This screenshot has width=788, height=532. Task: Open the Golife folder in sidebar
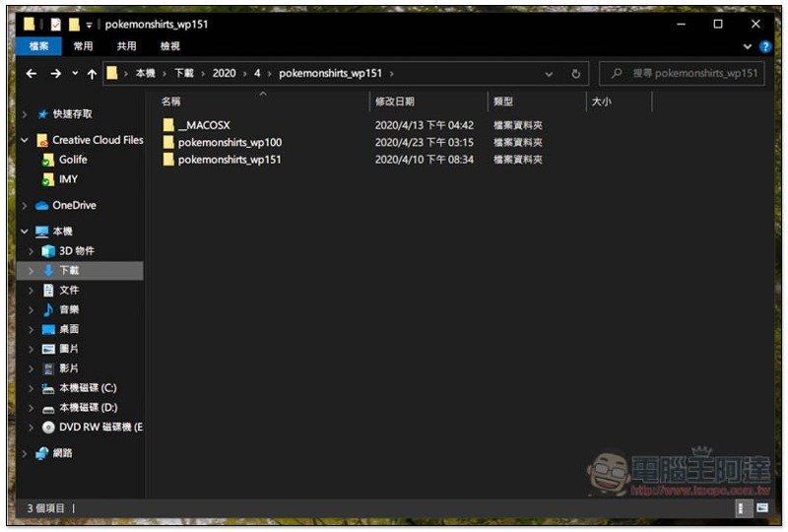pos(73,160)
